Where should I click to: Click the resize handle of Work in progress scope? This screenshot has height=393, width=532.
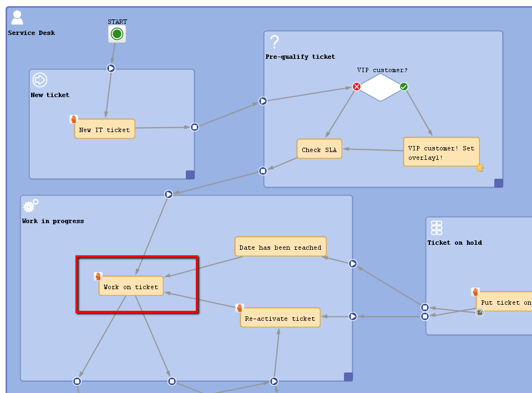tap(348, 377)
